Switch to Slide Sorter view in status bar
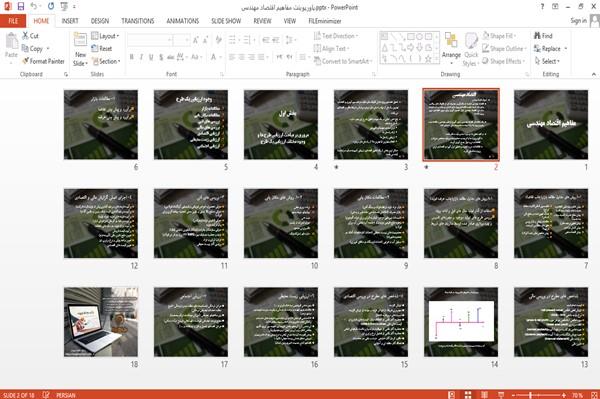This screenshot has height=399, width=600. pos(468,395)
